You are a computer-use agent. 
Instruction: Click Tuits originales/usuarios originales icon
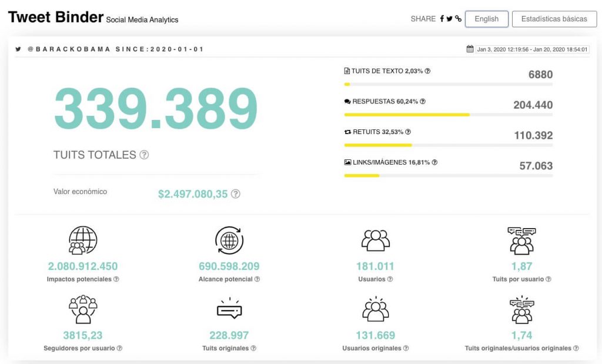tap(522, 309)
